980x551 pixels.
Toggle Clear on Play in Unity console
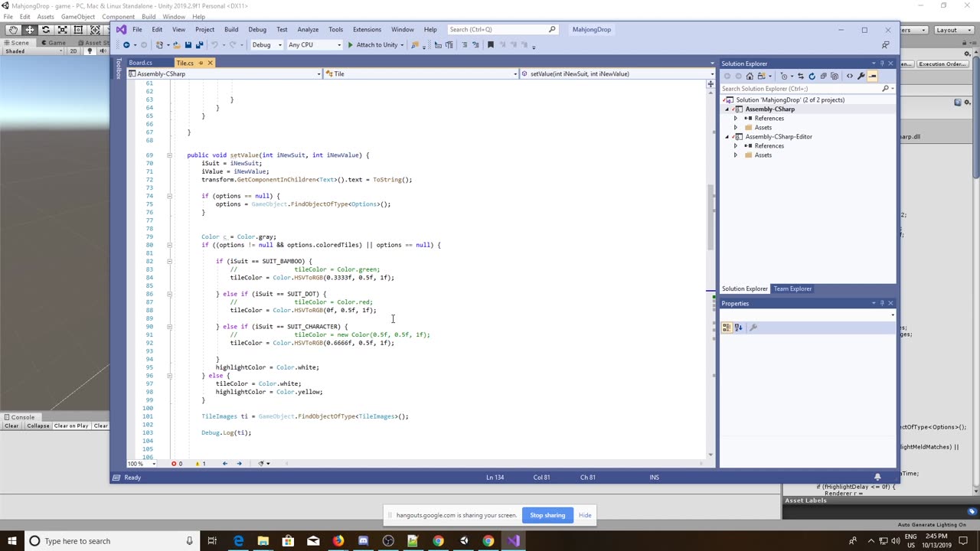71,425
